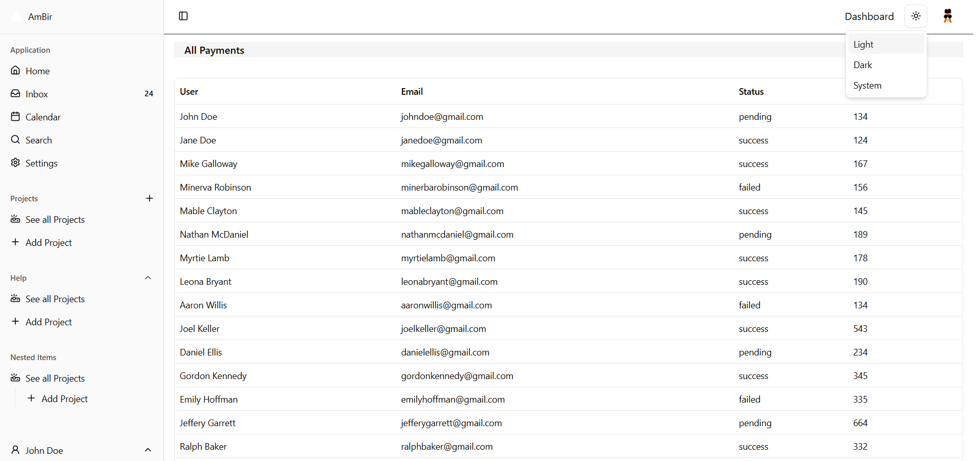This screenshot has width=980, height=461.
Task: Click plus icon of Add Project under Projects
Action: (x=15, y=242)
